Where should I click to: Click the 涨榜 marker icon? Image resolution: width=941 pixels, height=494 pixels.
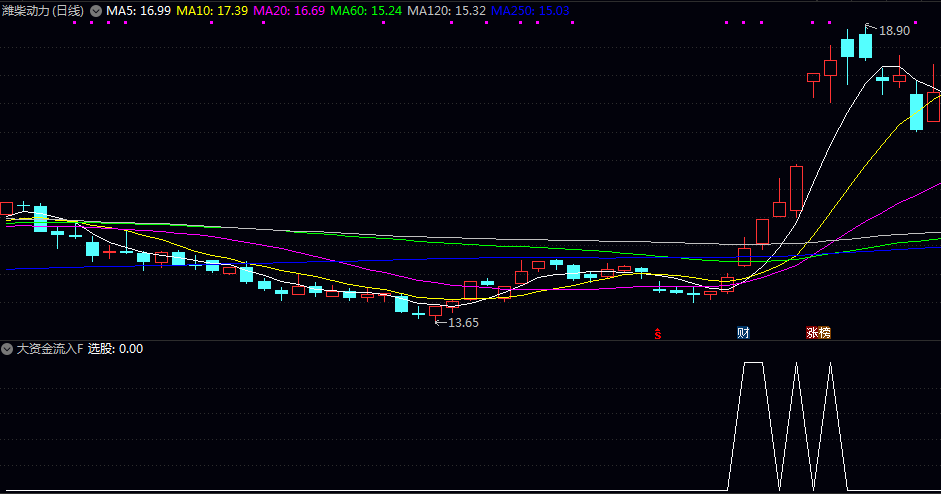pos(818,333)
